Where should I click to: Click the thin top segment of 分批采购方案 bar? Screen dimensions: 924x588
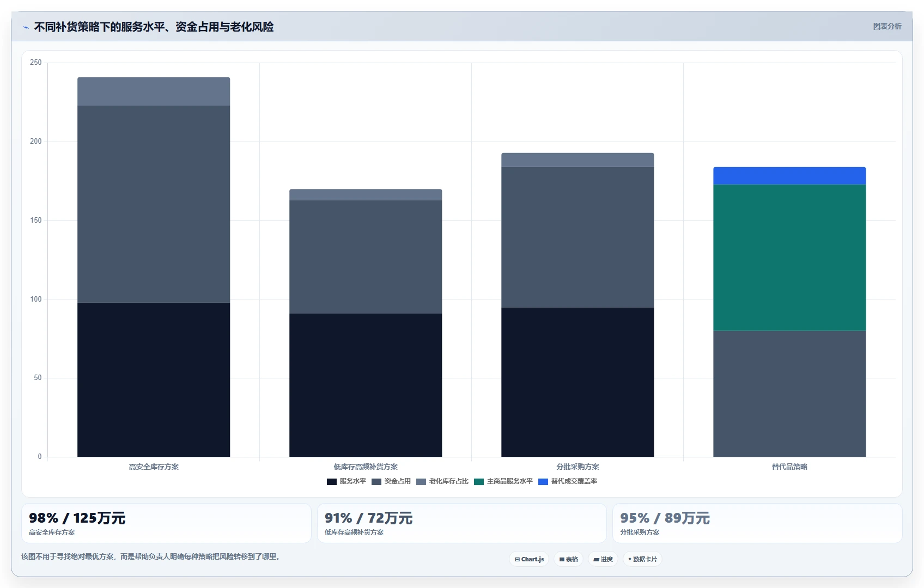pos(577,160)
